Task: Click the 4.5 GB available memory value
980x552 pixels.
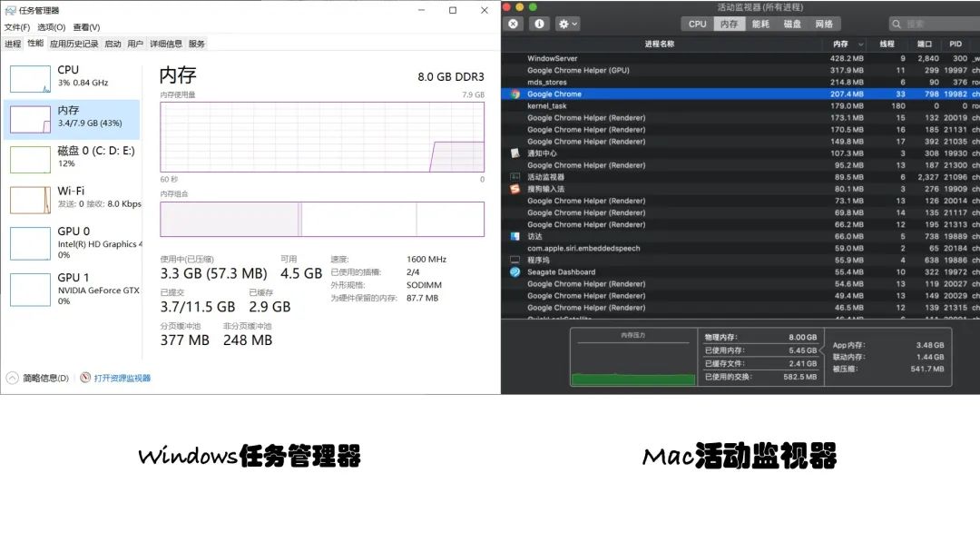Action: 301,273
